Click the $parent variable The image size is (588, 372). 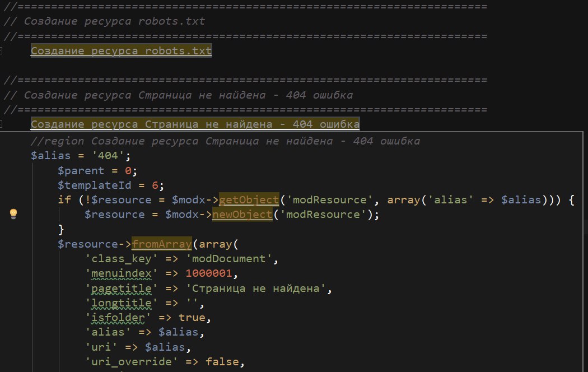[x=81, y=171]
